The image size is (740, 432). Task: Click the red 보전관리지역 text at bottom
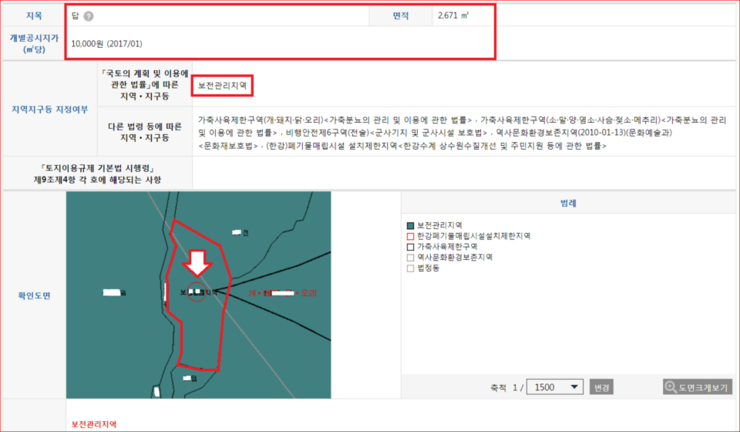point(94,424)
